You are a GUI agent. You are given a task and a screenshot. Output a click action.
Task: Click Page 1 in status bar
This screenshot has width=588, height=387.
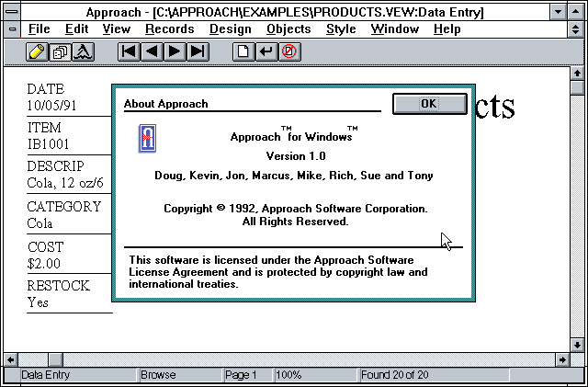[x=241, y=375]
